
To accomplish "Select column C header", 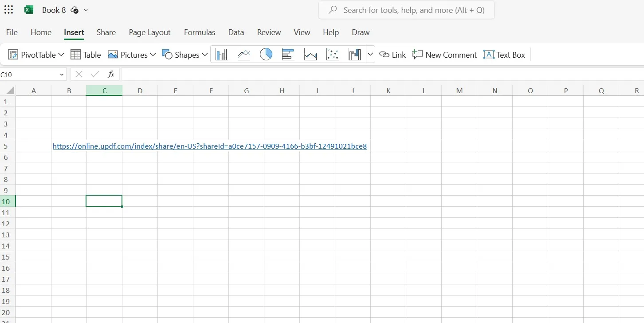I will 104,91.
